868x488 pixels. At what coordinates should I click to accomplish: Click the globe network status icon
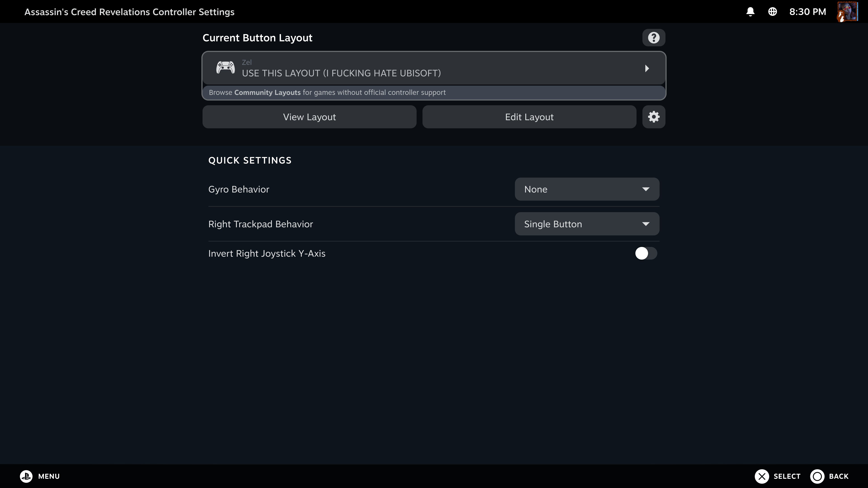point(772,12)
